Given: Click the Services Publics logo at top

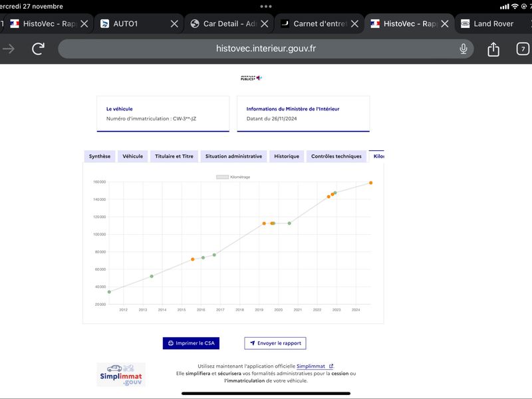Looking at the screenshot, I should click(251, 78).
